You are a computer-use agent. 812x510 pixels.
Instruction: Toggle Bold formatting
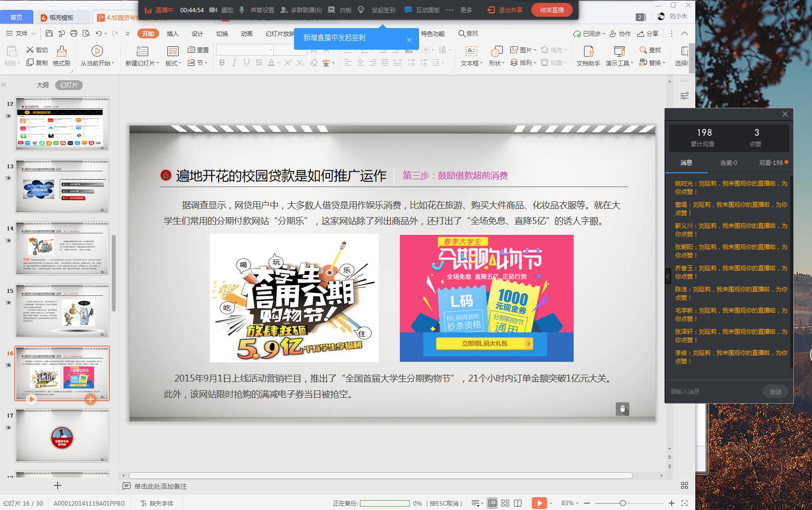point(222,63)
